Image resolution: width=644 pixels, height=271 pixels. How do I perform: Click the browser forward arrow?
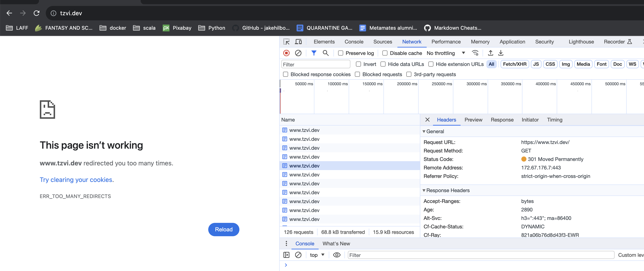click(23, 13)
